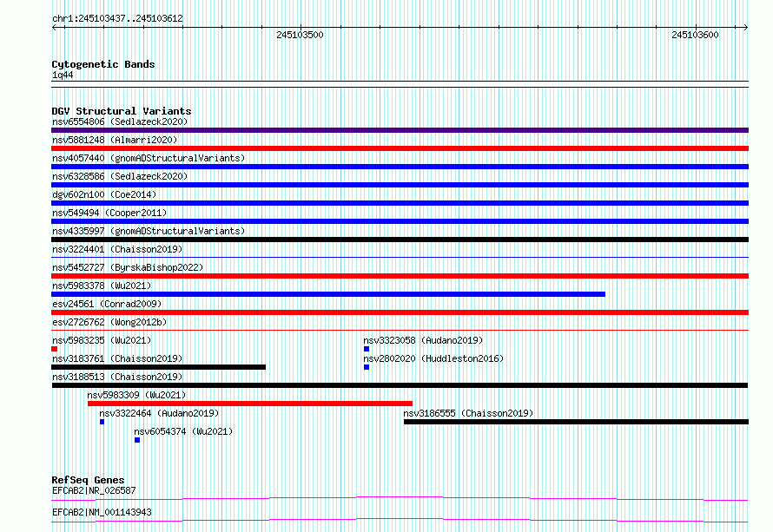The width and height of the screenshot is (773, 532).
Task: Open nsv5983378 (Wu2021) label
Action: pos(102,286)
